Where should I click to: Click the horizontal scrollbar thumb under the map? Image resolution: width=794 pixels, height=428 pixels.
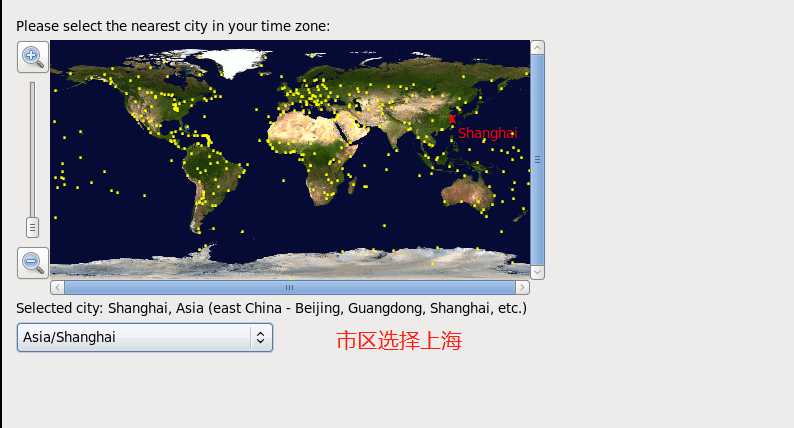(290, 288)
